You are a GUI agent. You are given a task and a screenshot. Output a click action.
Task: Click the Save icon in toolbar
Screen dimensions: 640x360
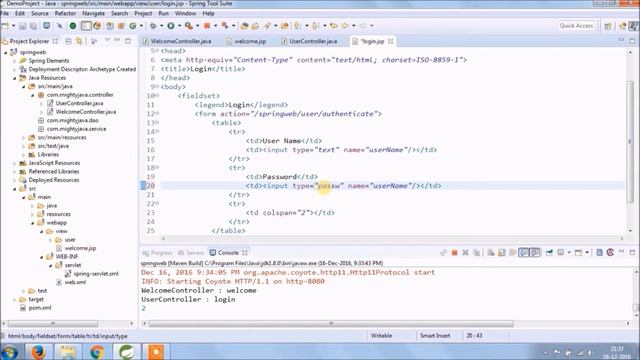tap(22, 26)
